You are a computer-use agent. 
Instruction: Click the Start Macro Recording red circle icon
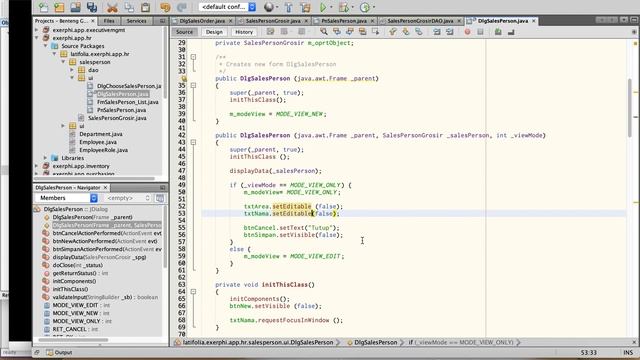pyautogui.click(x=467, y=31)
